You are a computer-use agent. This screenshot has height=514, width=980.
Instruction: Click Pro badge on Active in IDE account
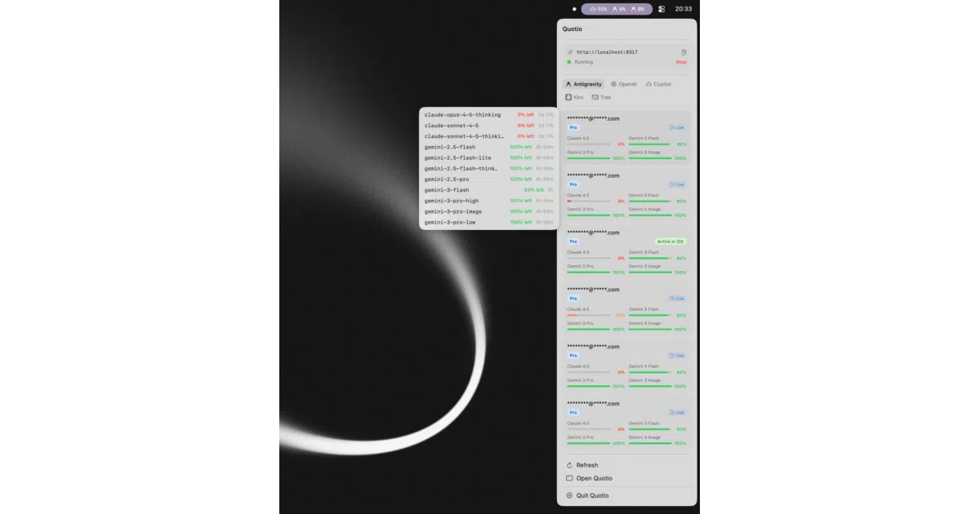pyautogui.click(x=573, y=241)
